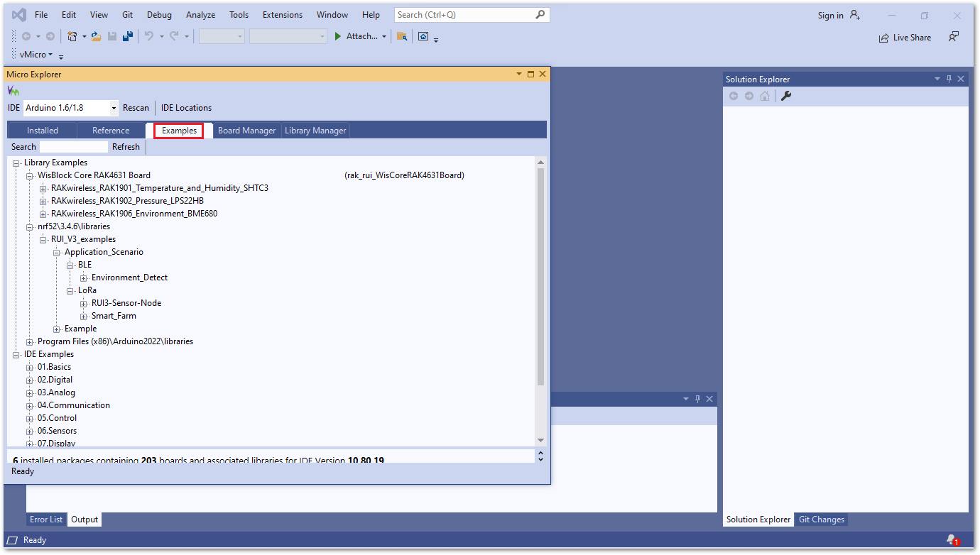The height and width of the screenshot is (555, 980).
Task: Collapse the nrf52\3.4.6\libraries node
Action: click(30, 226)
